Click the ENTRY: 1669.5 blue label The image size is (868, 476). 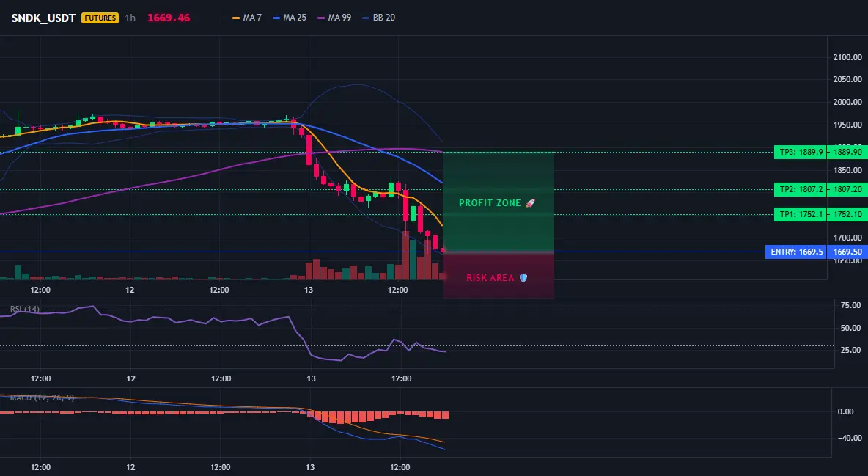(x=795, y=252)
